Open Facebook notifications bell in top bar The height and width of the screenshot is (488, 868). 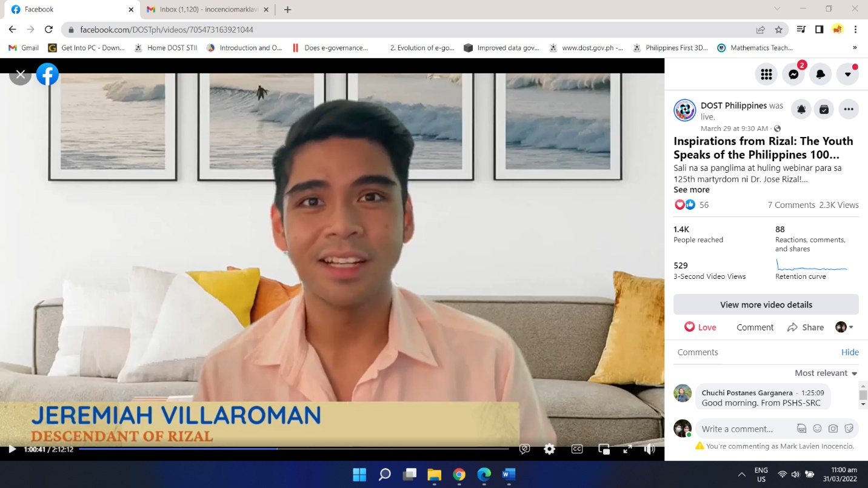coord(820,74)
